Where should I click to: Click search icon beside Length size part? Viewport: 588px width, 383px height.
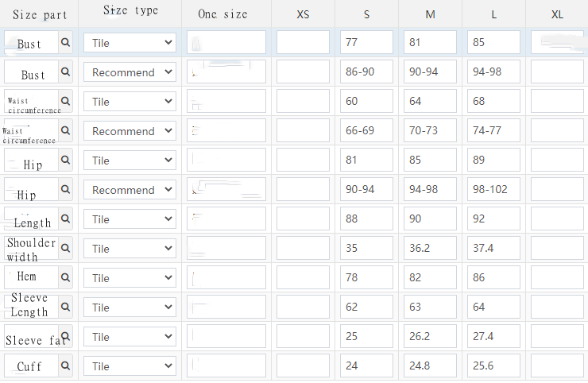(65, 219)
